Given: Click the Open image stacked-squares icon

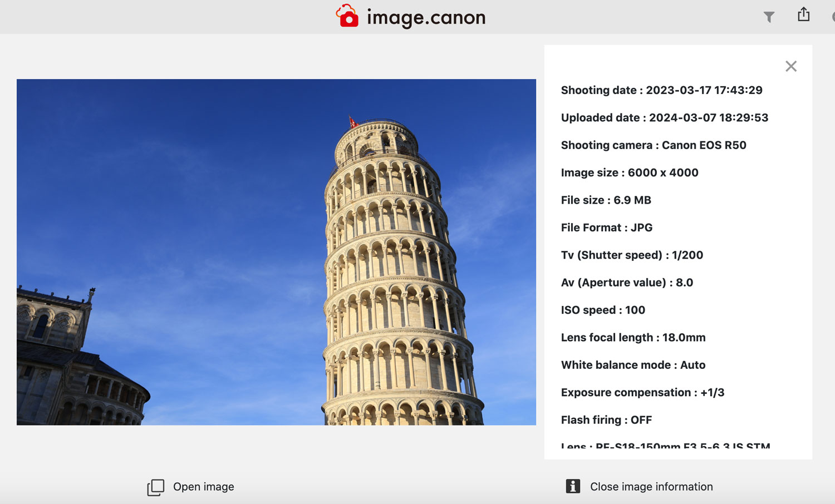Looking at the screenshot, I should coord(156,487).
